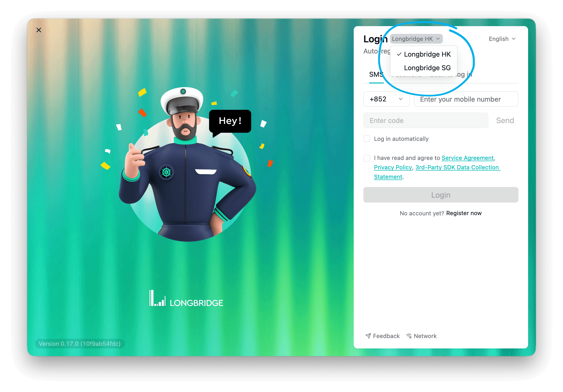This screenshot has height=392, width=563.
Task: Click the grey Login button
Action: click(441, 195)
